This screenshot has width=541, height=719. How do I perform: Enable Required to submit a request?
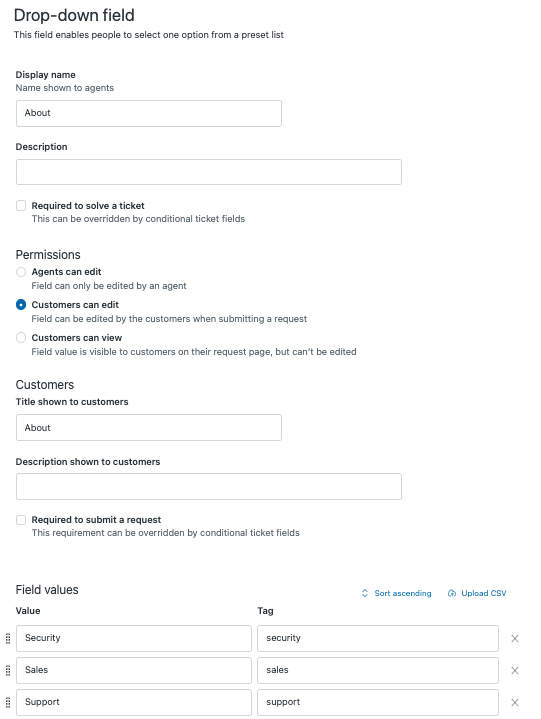21,520
